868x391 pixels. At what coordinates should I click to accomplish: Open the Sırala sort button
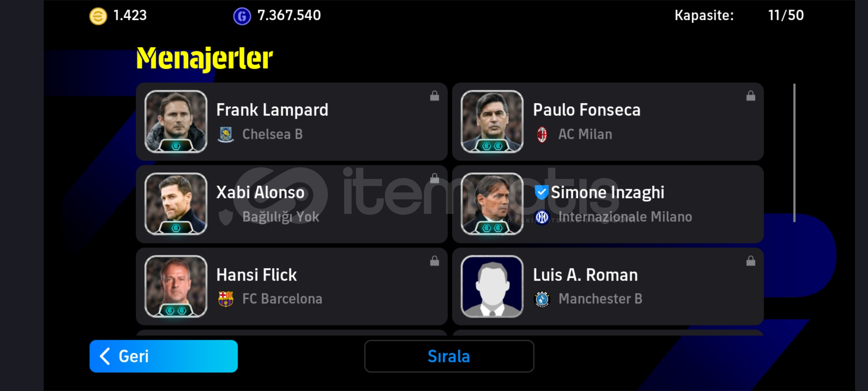click(x=449, y=356)
